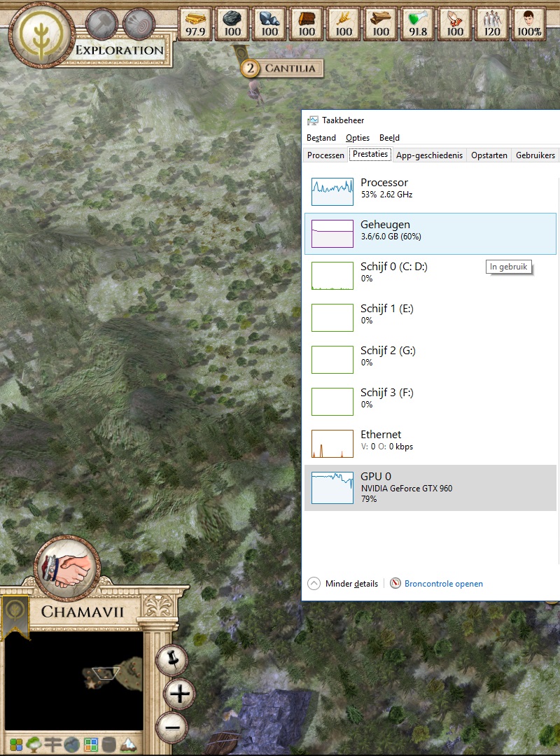560x756 pixels.
Task: Click the praying hands piety icon
Action: [455, 24]
